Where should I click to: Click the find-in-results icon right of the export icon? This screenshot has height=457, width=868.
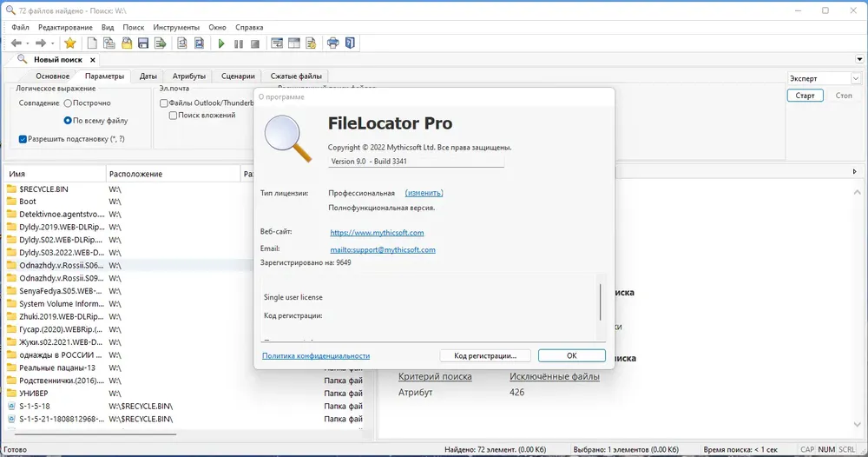point(181,43)
